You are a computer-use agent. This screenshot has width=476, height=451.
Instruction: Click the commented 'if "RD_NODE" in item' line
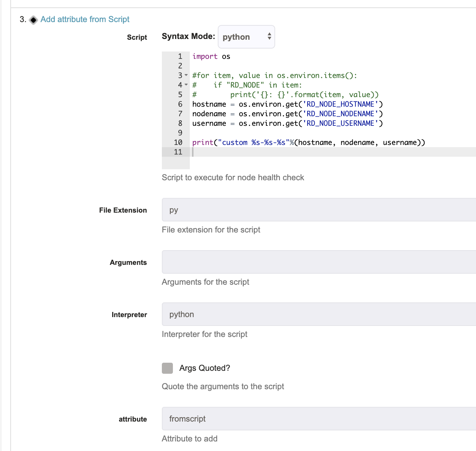click(247, 85)
